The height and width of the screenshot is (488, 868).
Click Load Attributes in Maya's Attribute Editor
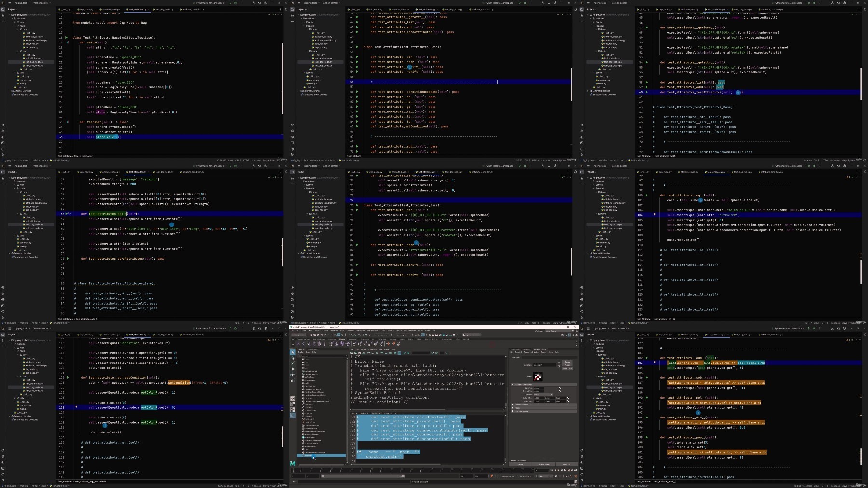pos(543,464)
